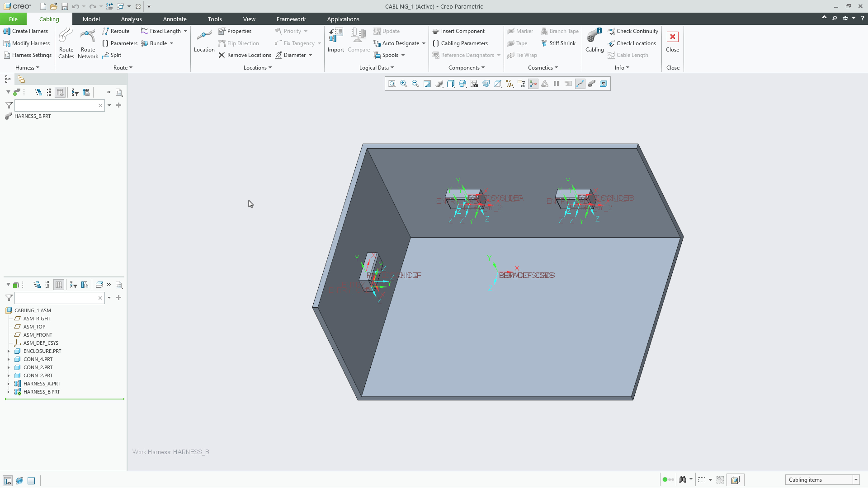Select the Create Harness tool
Viewport: 868px width, 488px height.
pos(26,31)
